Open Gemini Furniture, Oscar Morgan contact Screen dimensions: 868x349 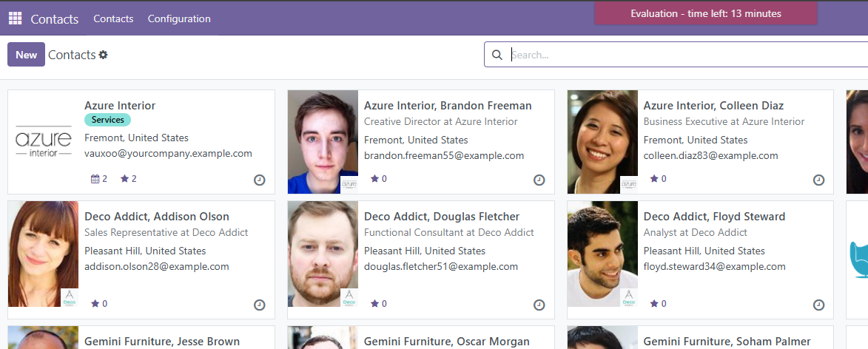447,342
